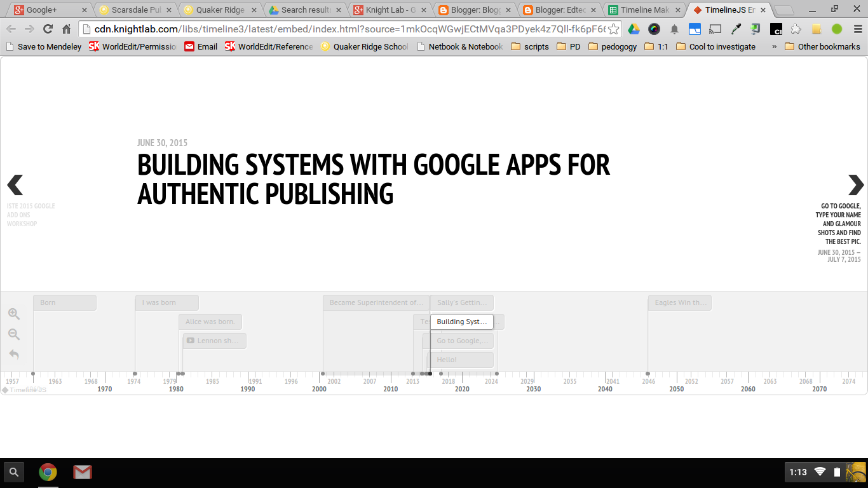Bookmark this page with star
The width and height of the screenshot is (868, 488).
pyautogui.click(x=613, y=29)
